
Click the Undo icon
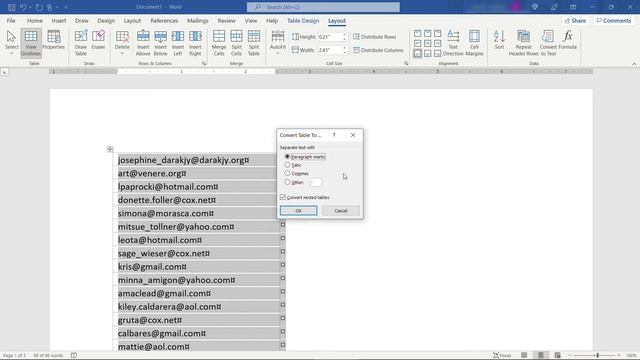pyautogui.click(x=23, y=7)
